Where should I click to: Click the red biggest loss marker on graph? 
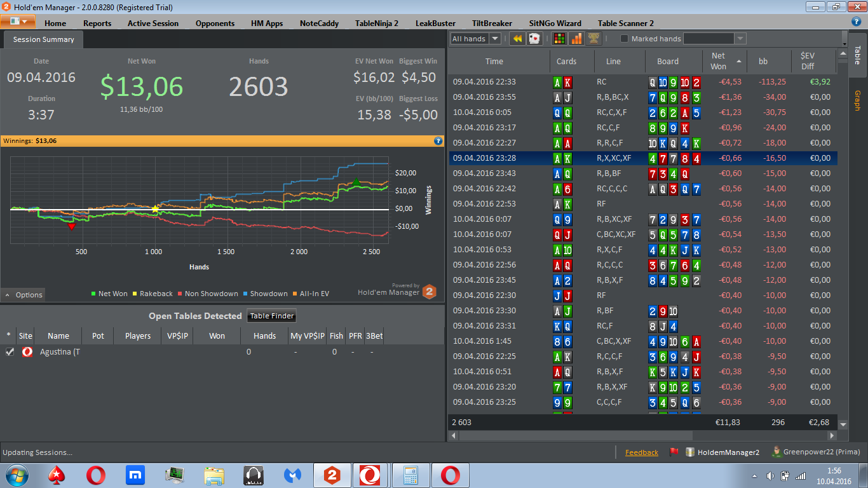pos(71,226)
